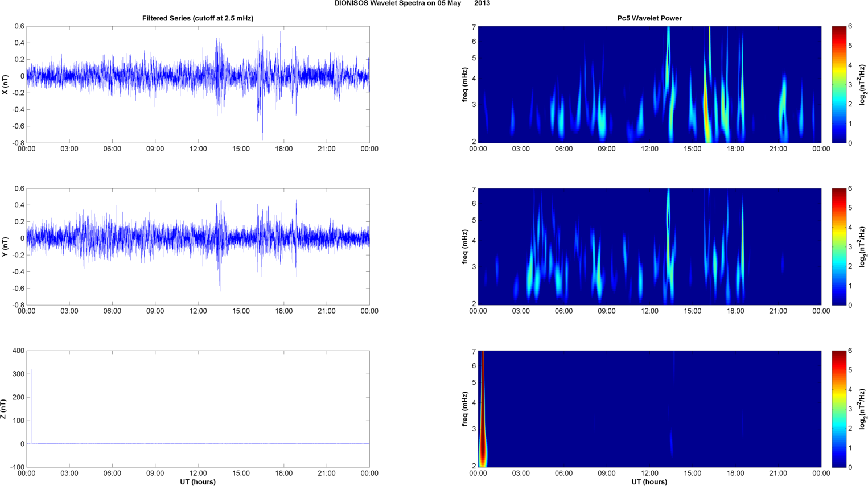Click the 15:00 tick below the Y wavelet spectrum
The image size is (868, 486).
(692, 311)
